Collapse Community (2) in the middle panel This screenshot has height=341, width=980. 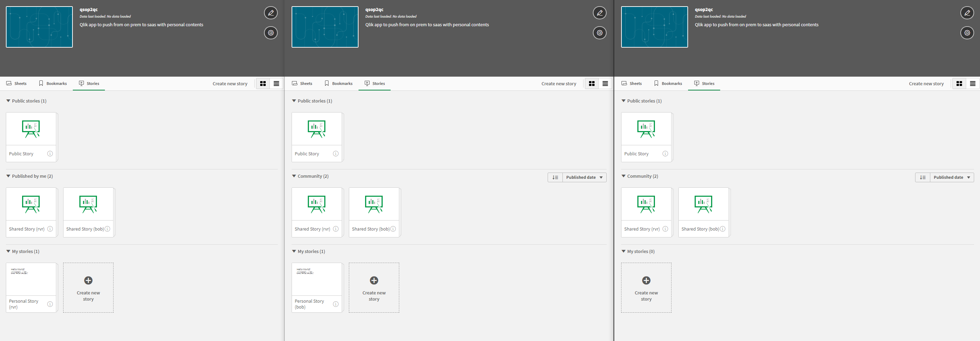click(x=310, y=176)
